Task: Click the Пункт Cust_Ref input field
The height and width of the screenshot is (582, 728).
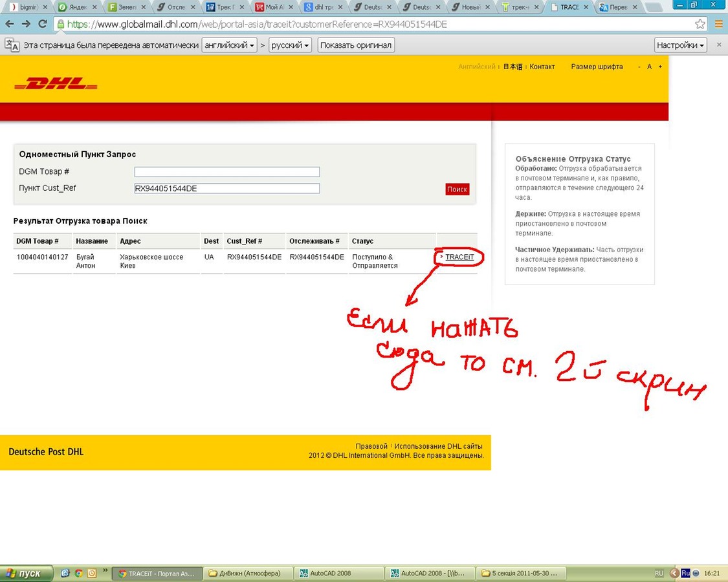Action: pos(226,189)
